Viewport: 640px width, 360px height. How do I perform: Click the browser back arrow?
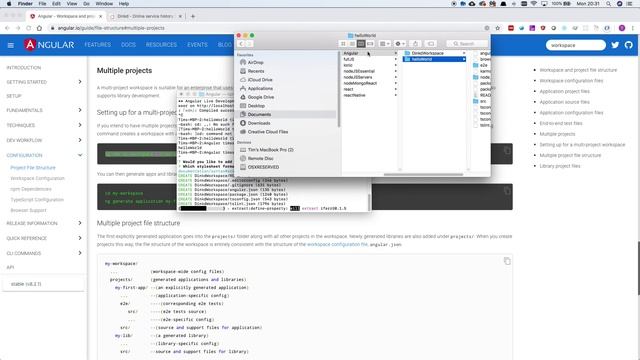pos(7,28)
